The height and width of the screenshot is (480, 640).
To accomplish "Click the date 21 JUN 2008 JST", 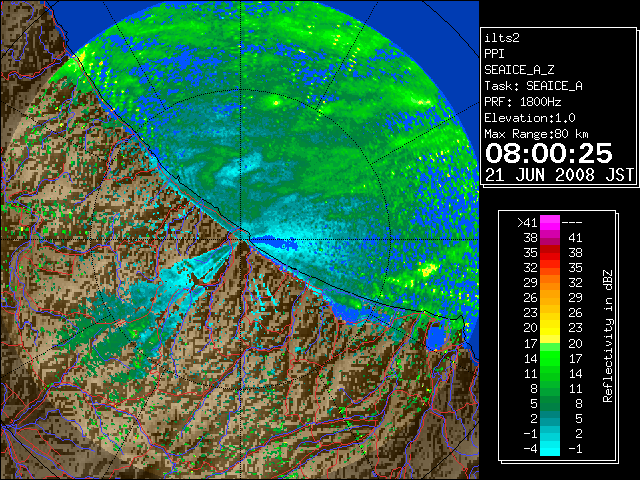I will pyautogui.click(x=559, y=175).
